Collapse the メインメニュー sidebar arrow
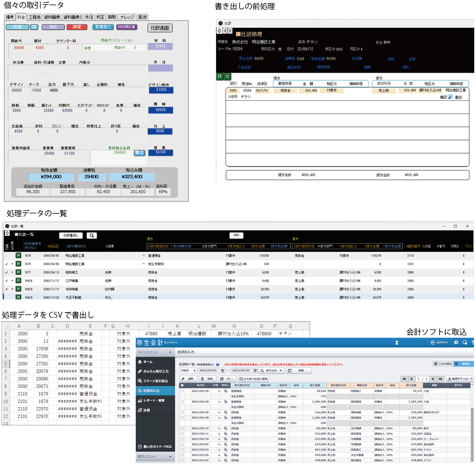This screenshot has height=468, width=476. [170, 352]
